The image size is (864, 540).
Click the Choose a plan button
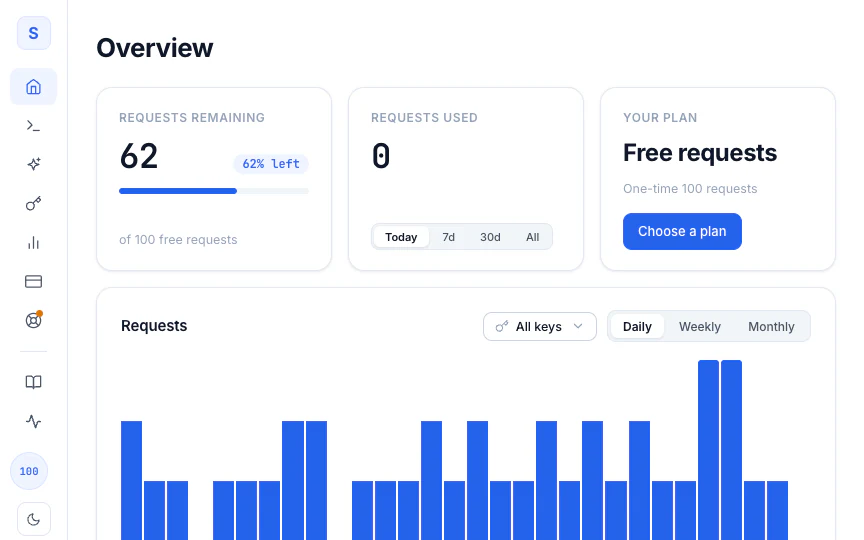pos(682,231)
